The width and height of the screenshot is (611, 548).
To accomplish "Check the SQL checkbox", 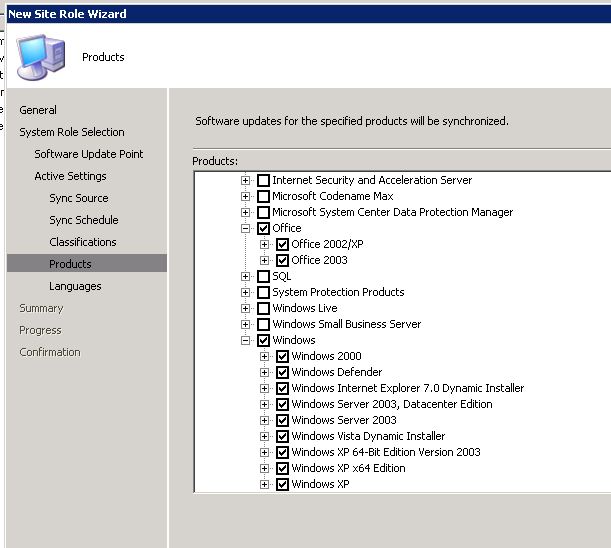I will click(263, 276).
